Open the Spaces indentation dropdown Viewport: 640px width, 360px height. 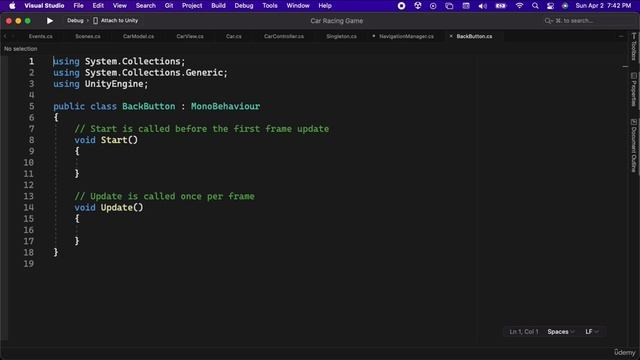point(561,332)
